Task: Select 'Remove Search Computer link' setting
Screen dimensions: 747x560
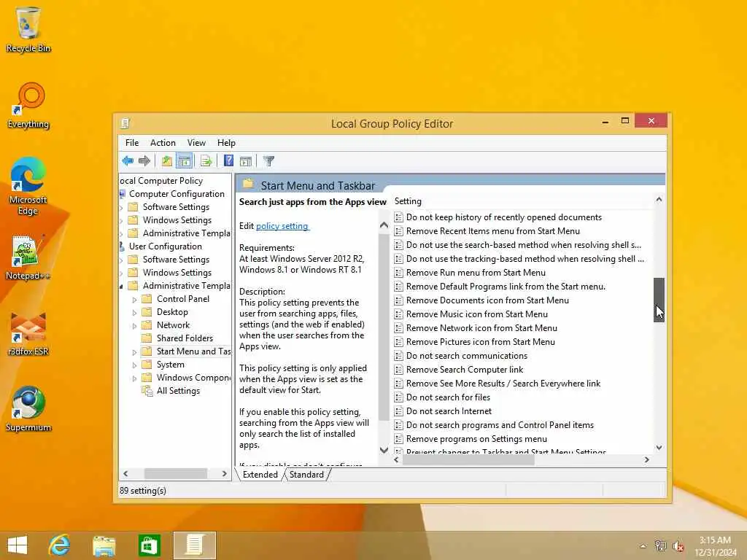Action: click(x=465, y=370)
